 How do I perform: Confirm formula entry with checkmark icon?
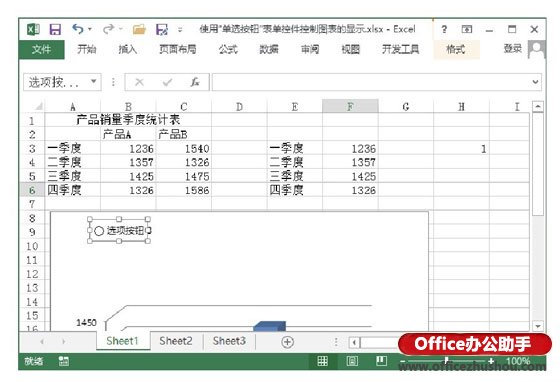pyautogui.click(x=167, y=82)
